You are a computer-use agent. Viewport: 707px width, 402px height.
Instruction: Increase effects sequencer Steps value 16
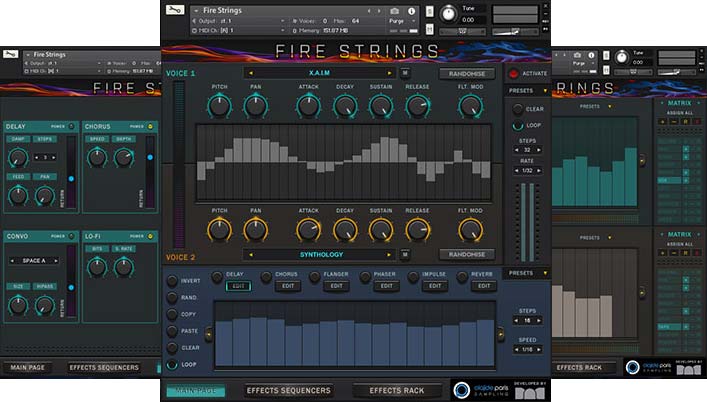[539, 321]
